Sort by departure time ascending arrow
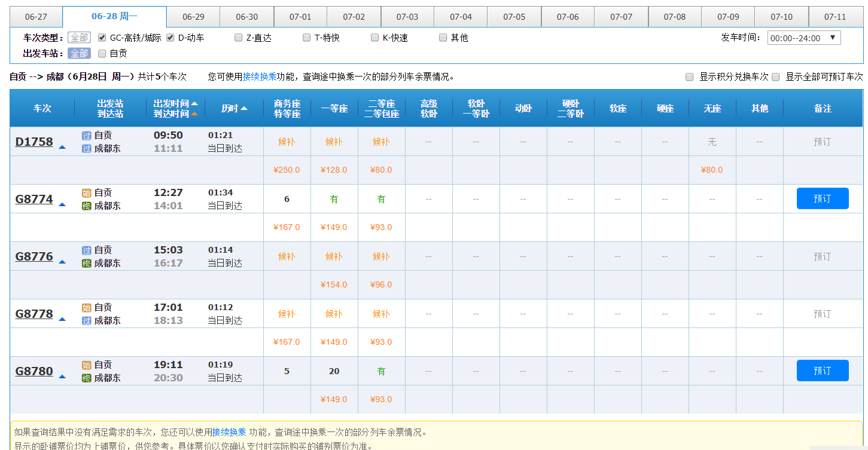Screen dimensions: 868x450 click(x=194, y=103)
